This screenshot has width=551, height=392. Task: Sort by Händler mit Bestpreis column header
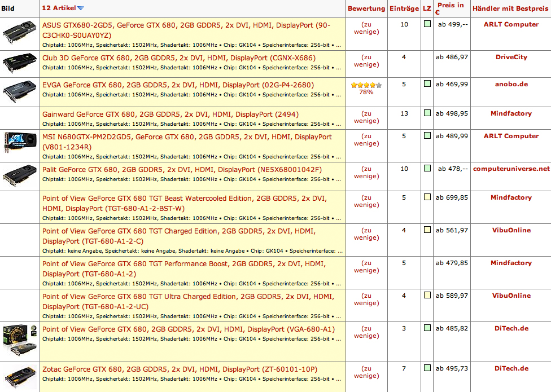point(510,8)
